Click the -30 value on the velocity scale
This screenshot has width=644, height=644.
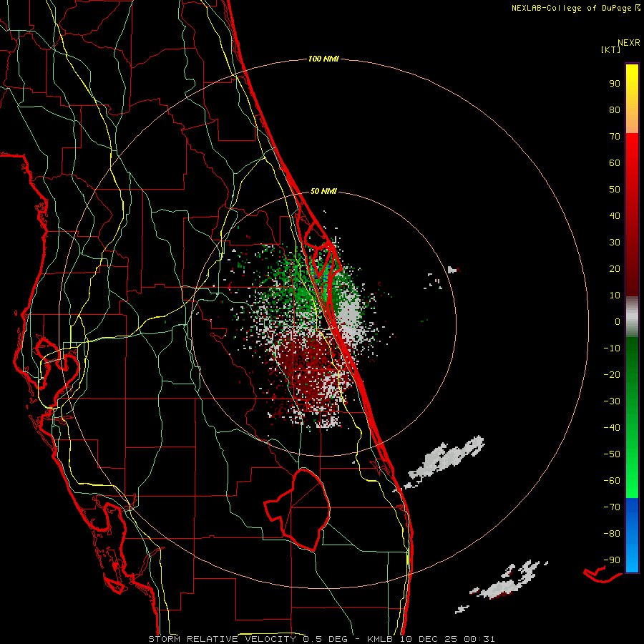[x=612, y=401]
